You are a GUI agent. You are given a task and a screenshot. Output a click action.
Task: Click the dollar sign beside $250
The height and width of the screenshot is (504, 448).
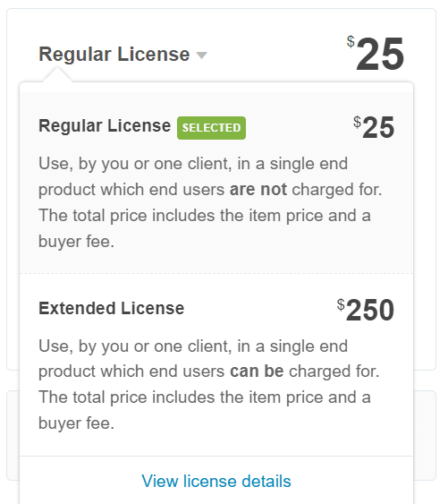coord(341,304)
